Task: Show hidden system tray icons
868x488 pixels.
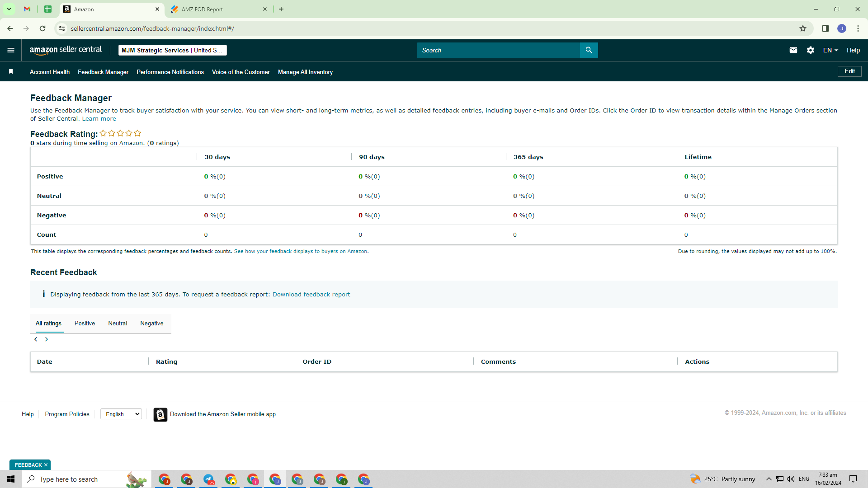Action: pos(769,479)
